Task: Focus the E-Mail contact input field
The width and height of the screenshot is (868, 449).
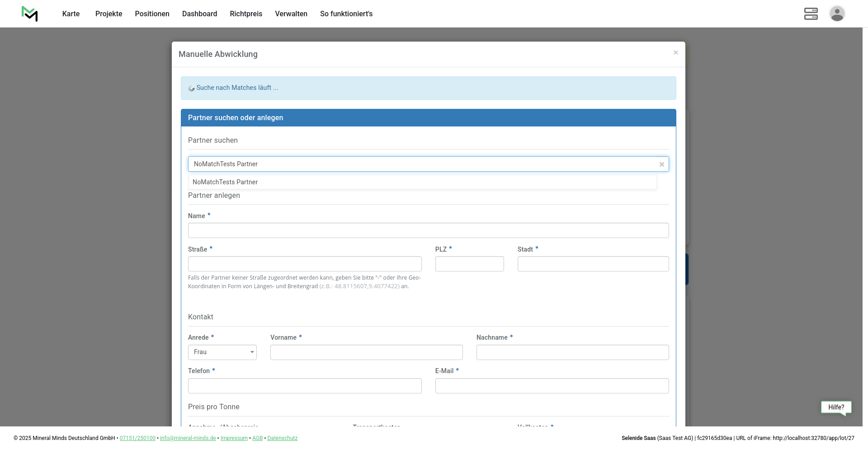Action: point(552,386)
